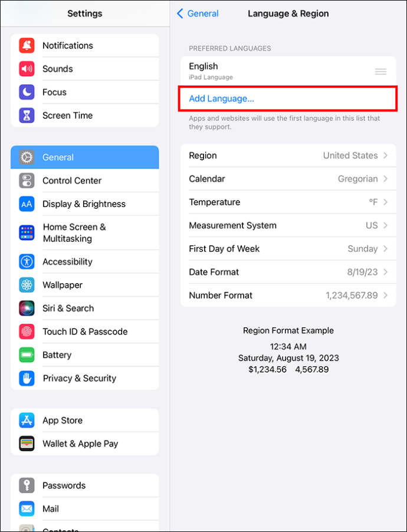Tap the Screen Time hourglass icon
This screenshot has width=407, height=532.
tap(27, 116)
